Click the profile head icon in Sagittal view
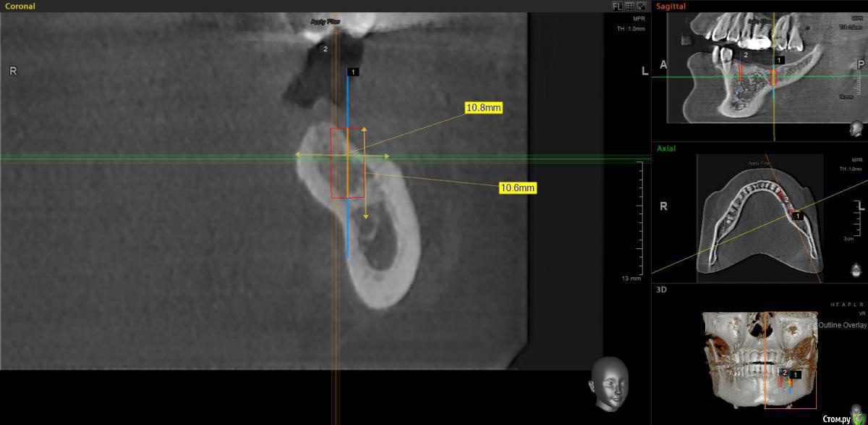This screenshot has height=425, width=868. click(856, 128)
